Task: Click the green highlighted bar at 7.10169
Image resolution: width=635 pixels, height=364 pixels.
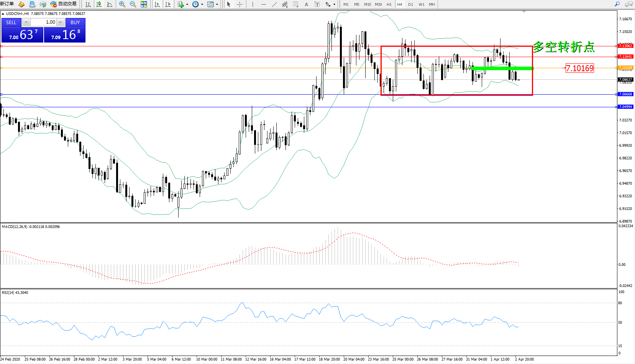Action: click(502, 68)
